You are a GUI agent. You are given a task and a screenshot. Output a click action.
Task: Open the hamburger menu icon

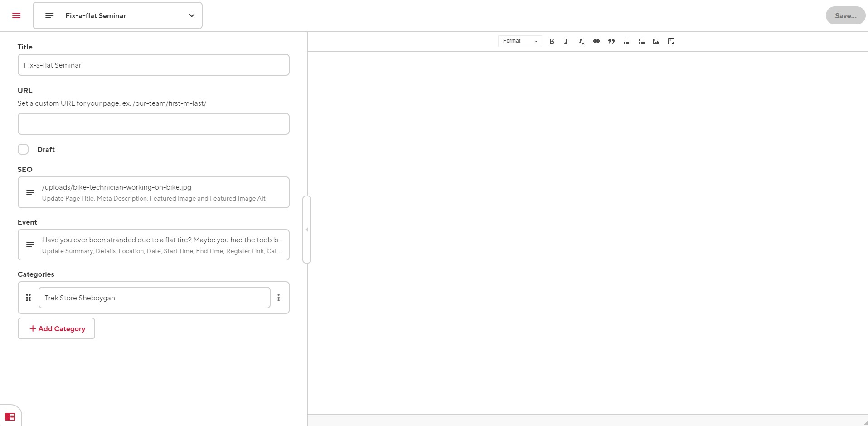[16, 15]
